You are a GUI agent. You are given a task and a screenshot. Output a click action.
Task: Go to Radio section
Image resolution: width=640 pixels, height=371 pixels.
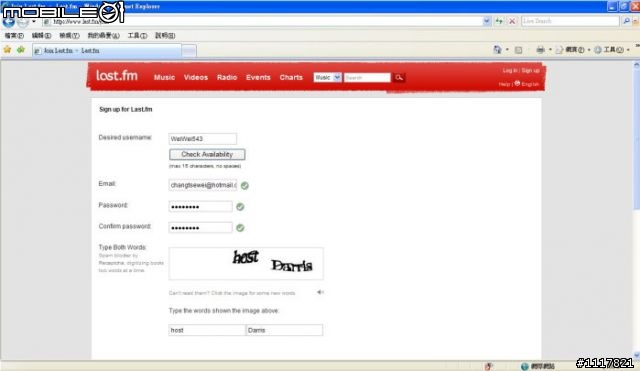[227, 77]
